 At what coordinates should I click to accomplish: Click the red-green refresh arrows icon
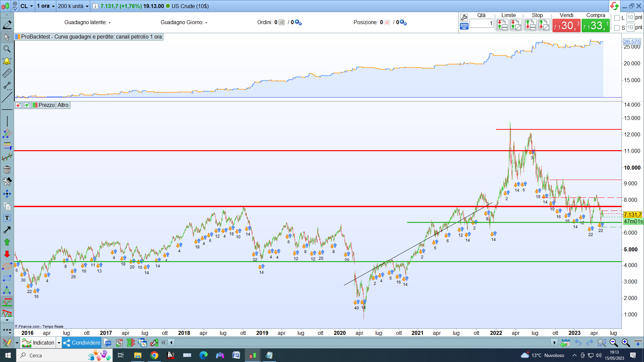point(614,6)
